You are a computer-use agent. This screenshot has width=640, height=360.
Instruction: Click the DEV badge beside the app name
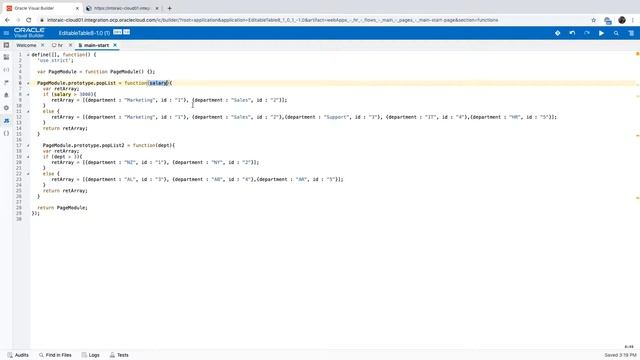point(118,32)
